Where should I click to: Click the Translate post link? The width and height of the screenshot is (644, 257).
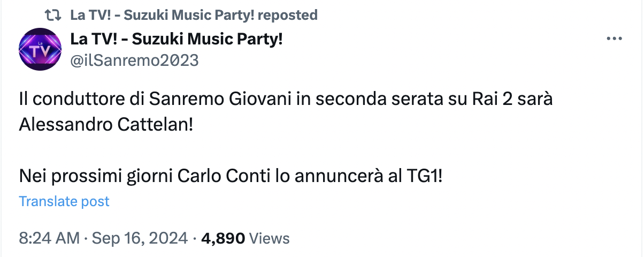pyautogui.click(x=64, y=201)
